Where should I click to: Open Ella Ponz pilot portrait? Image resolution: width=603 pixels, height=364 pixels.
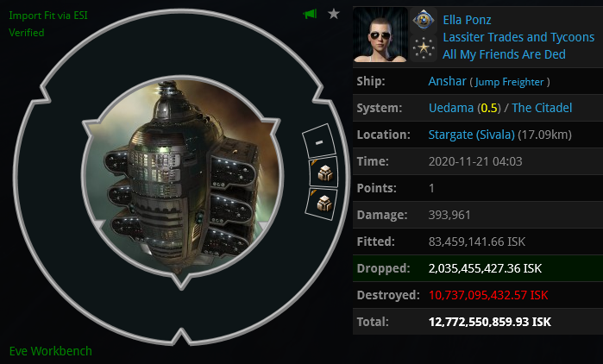[380, 35]
